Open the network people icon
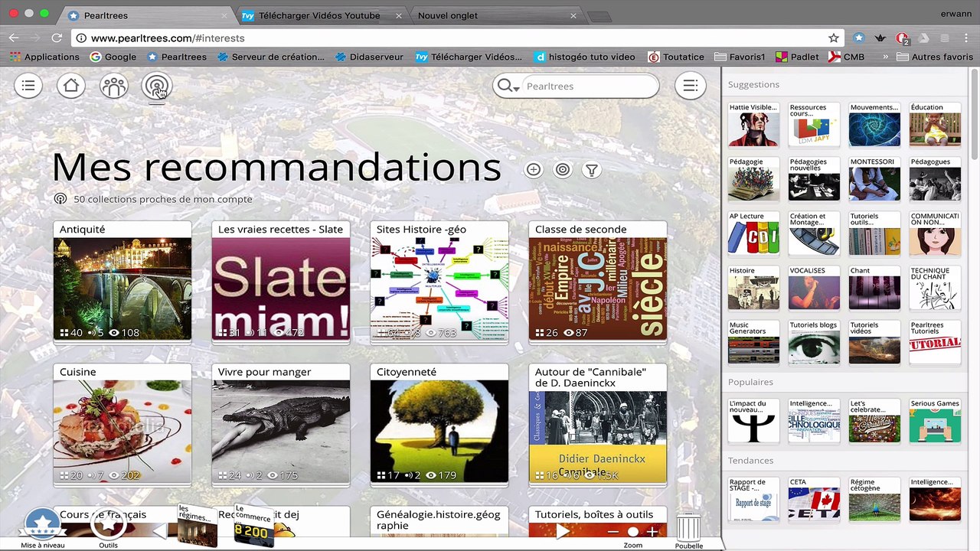 point(114,86)
